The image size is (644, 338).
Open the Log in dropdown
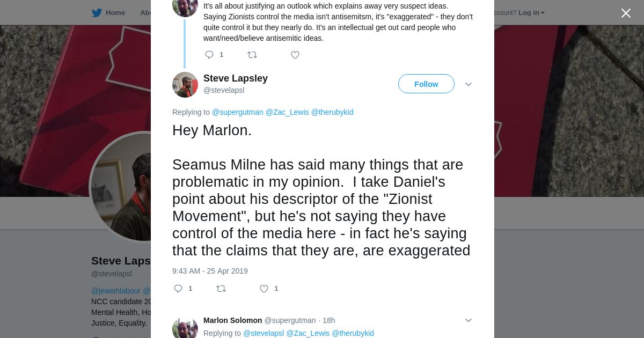(531, 13)
